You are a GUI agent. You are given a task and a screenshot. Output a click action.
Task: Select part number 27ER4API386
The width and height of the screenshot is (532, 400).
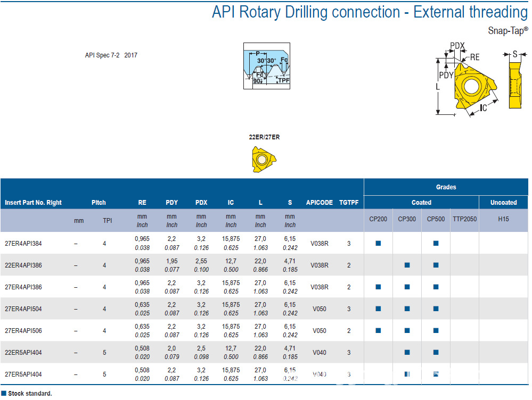coord(23,287)
